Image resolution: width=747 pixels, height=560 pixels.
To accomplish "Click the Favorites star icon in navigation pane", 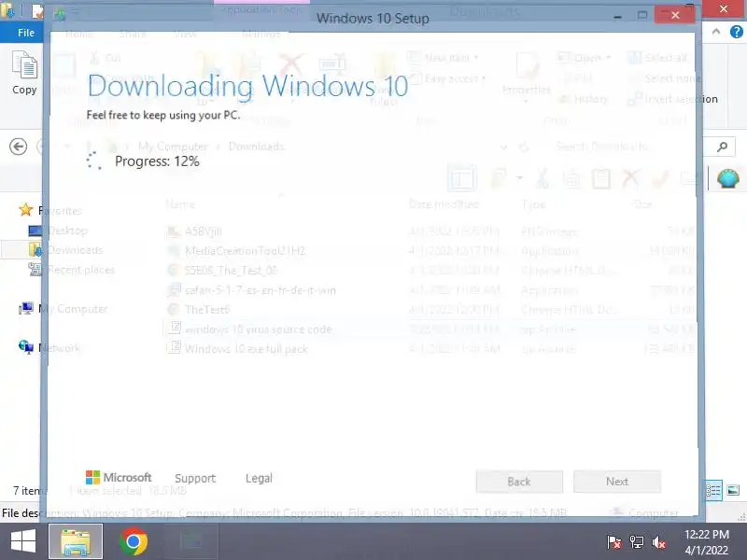I will point(26,209).
